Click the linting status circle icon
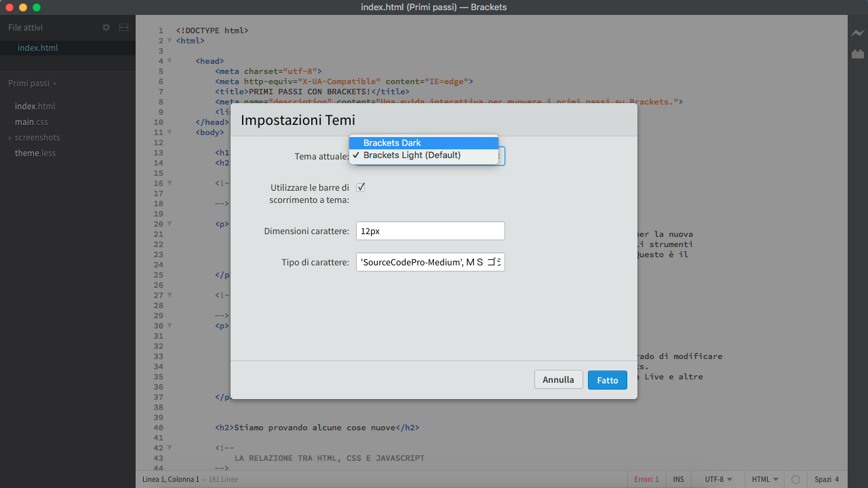868x488 pixels. 795,479
